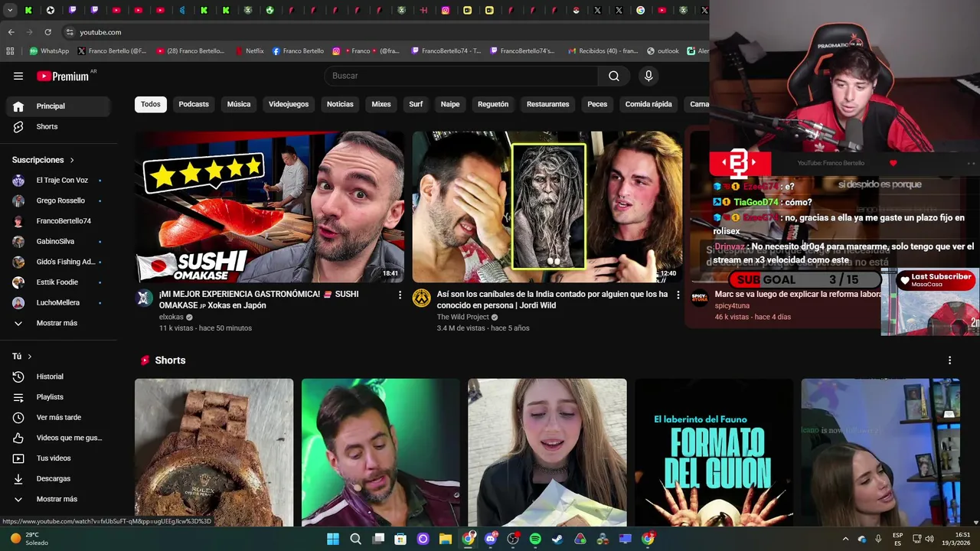
Task: Expand Mostrar más under subscriptions
Action: coord(58,323)
